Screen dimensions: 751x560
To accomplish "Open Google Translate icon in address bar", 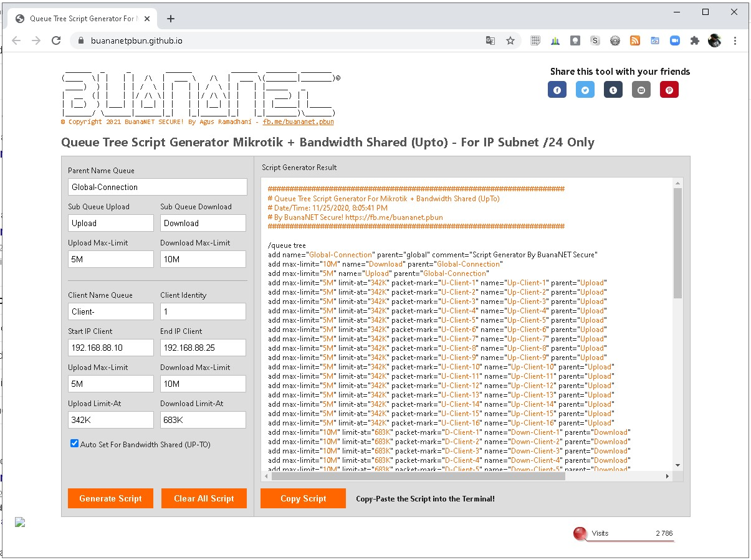I will tap(490, 40).
